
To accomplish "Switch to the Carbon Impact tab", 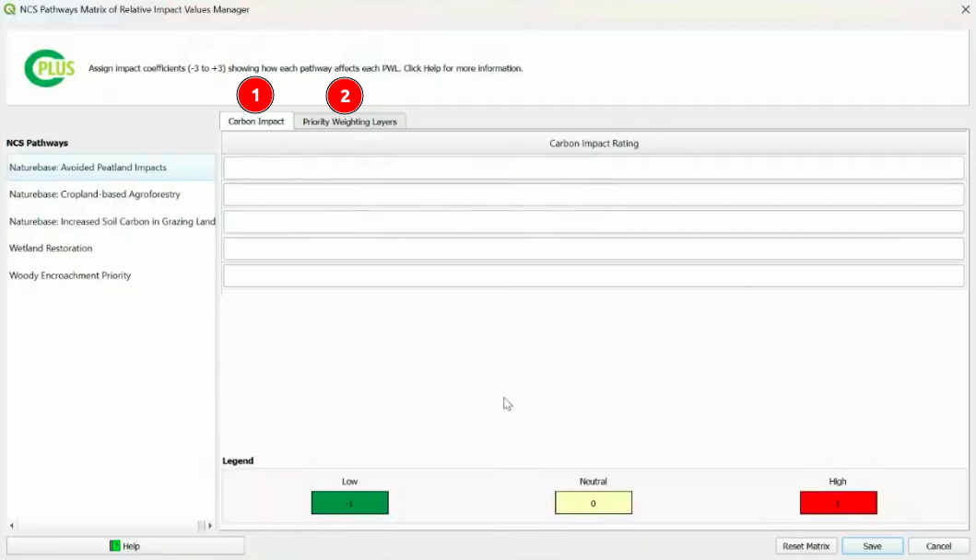I will click(256, 122).
